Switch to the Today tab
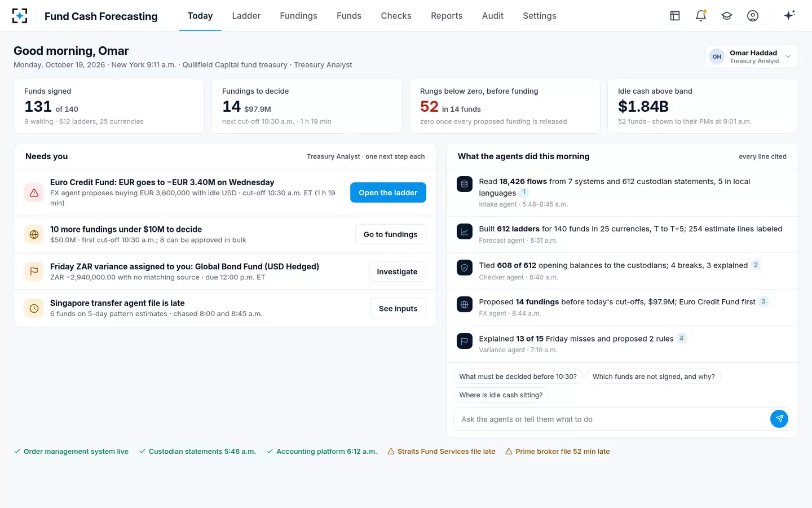812x508 pixels. tap(200, 16)
